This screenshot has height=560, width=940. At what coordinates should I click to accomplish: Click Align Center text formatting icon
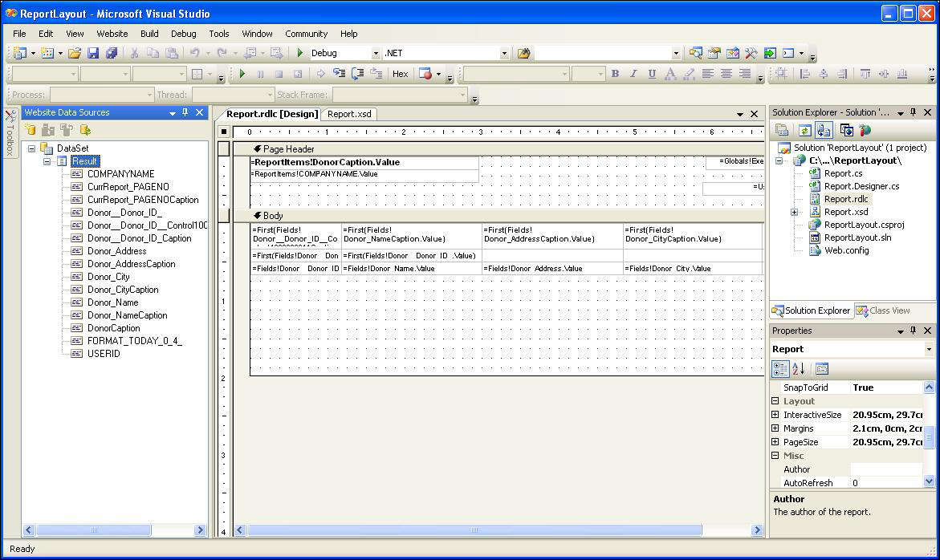coord(726,74)
